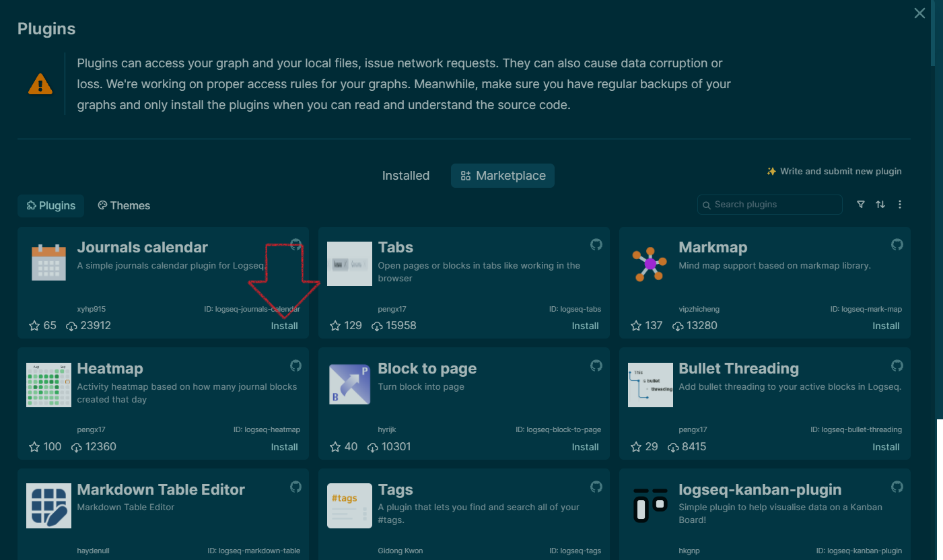Viewport: 943px width, 560px height.
Task: Open the Block to page title
Action: [427, 369]
